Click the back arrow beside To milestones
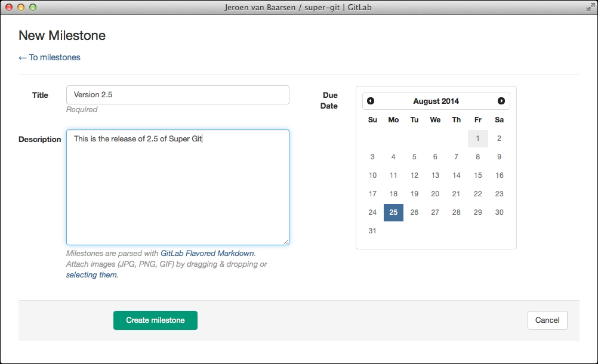 [22, 57]
